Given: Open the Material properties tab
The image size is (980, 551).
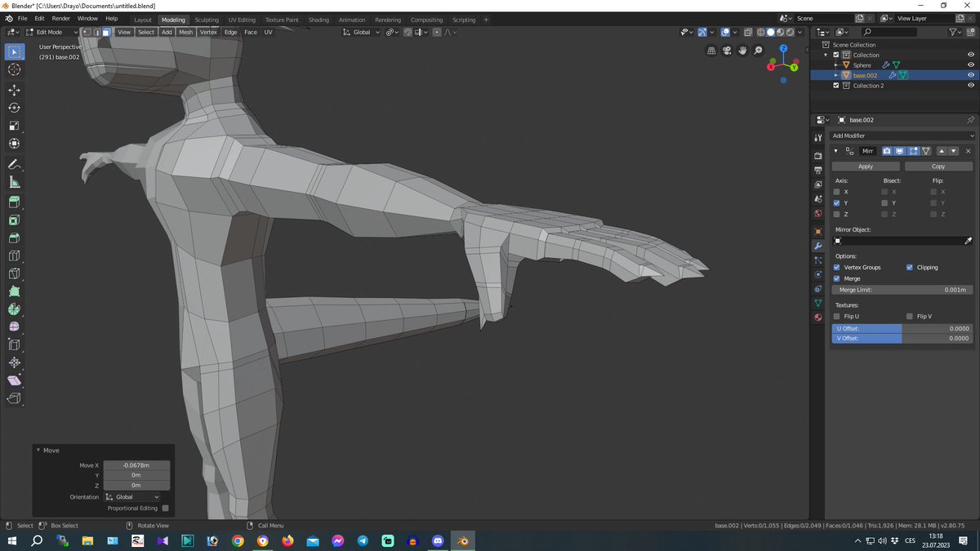Looking at the screenshot, I should coord(817,318).
